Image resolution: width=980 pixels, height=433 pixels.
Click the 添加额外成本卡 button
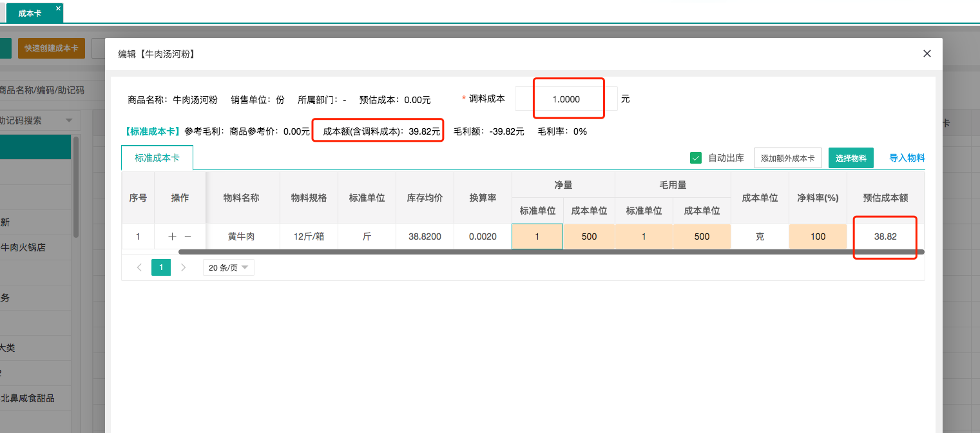[787, 158]
